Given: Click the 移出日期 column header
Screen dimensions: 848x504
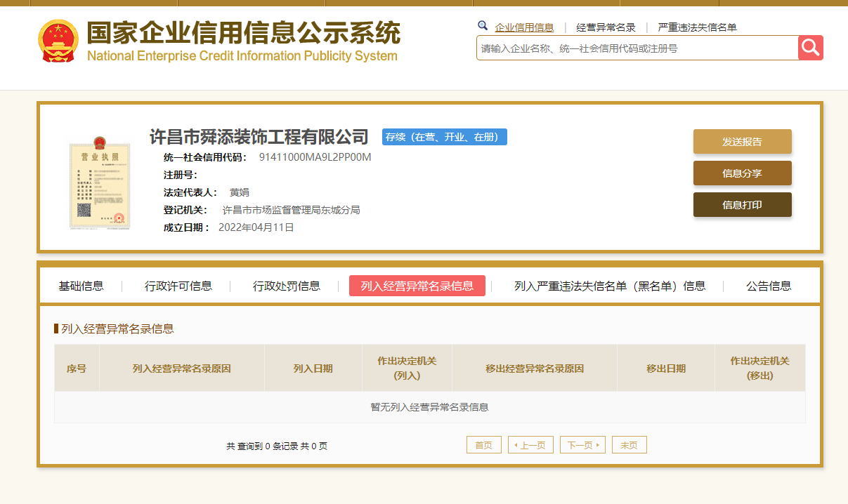Looking at the screenshot, I should [x=666, y=368].
